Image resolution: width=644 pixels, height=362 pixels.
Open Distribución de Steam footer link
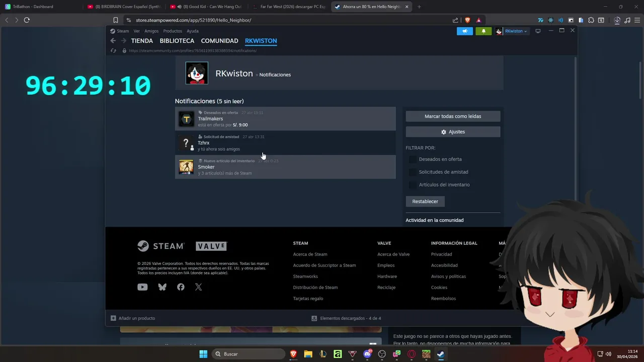pos(315,288)
